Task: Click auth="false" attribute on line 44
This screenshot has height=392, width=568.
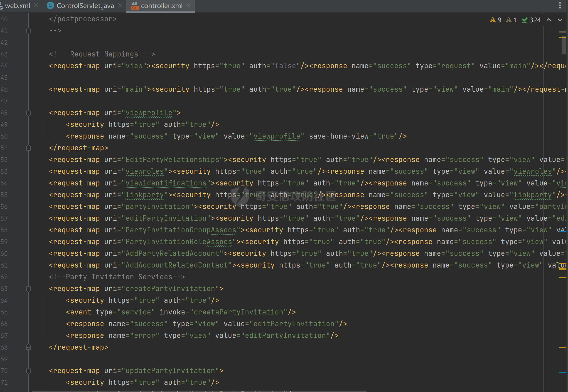Action: 275,66
